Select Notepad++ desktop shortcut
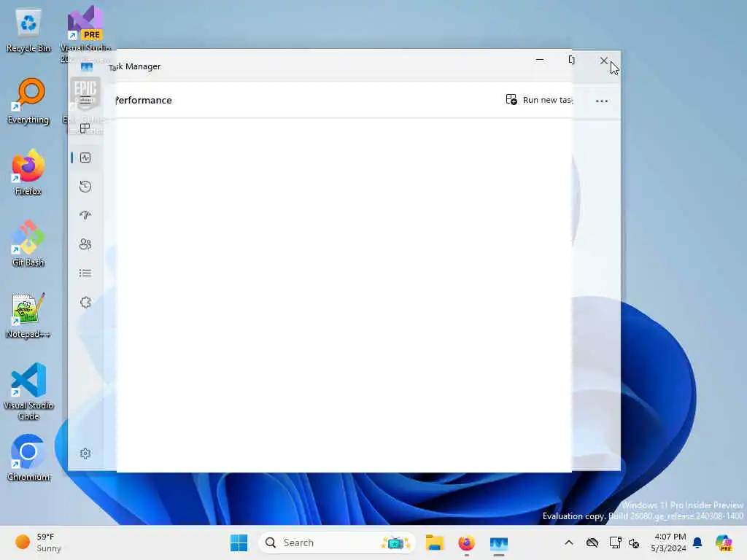747x560 pixels. (x=28, y=316)
